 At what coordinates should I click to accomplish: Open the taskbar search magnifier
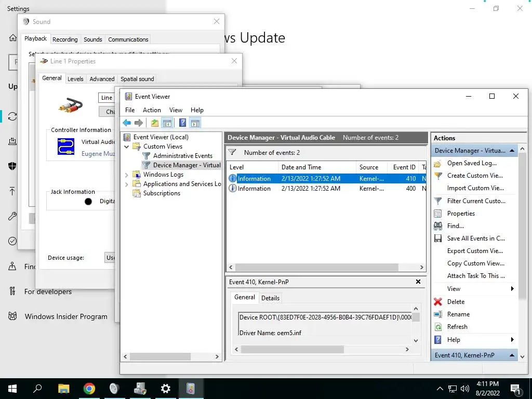(37, 389)
